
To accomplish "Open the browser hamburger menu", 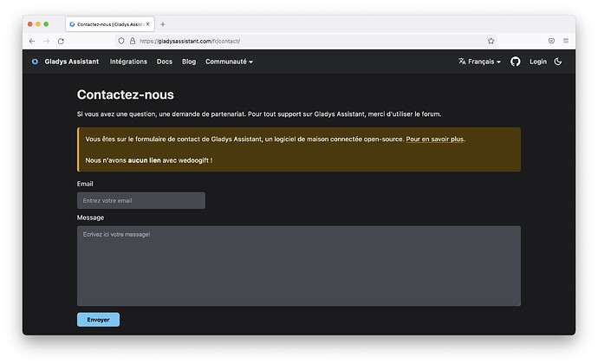I will pyautogui.click(x=566, y=41).
